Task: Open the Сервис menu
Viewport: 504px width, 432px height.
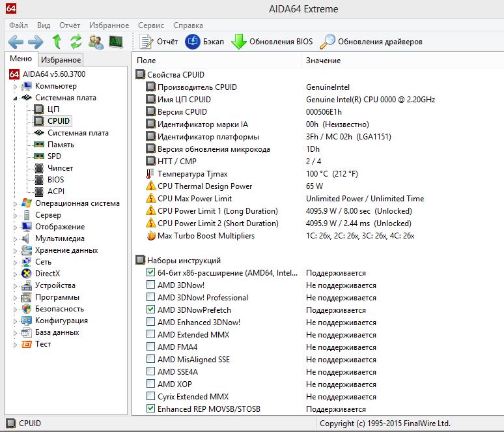Action: click(151, 25)
